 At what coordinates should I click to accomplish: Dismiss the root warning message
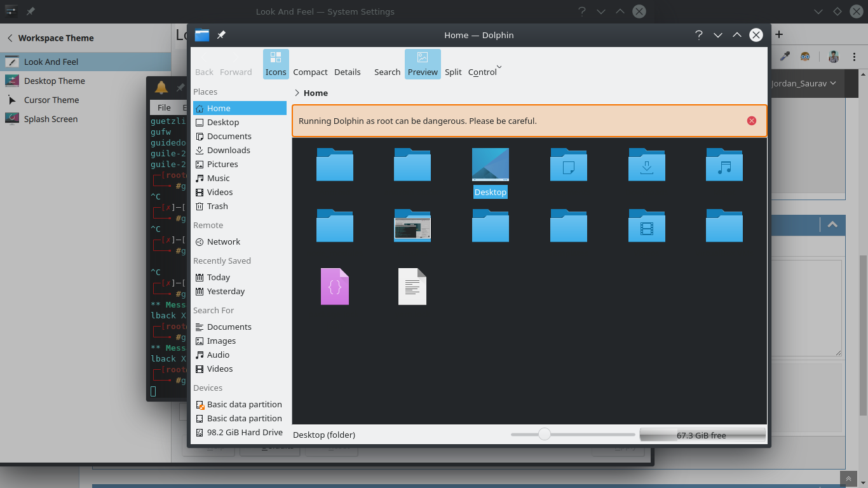(x=752, y=121)
